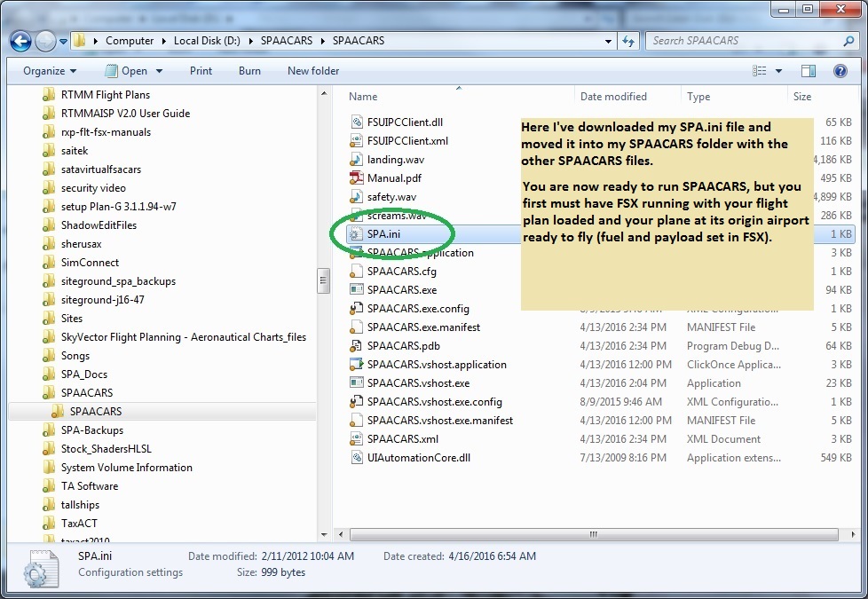Click navigation pane scroll down arrow
Screen dimensions: 868x599
click(324, 535)
